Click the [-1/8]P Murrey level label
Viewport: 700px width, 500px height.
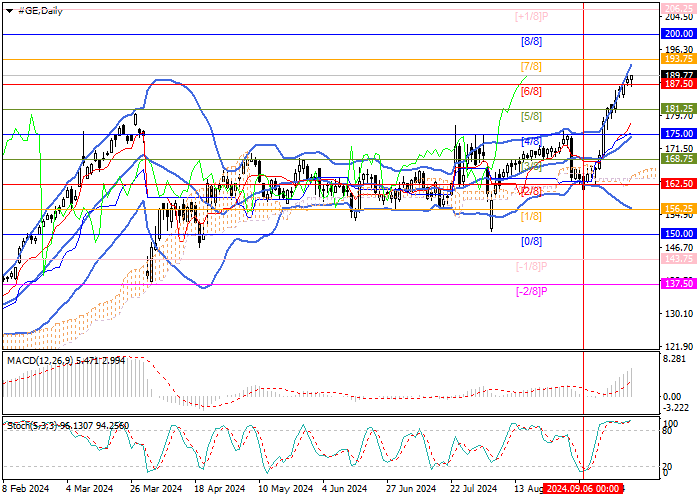coord(531,267)
